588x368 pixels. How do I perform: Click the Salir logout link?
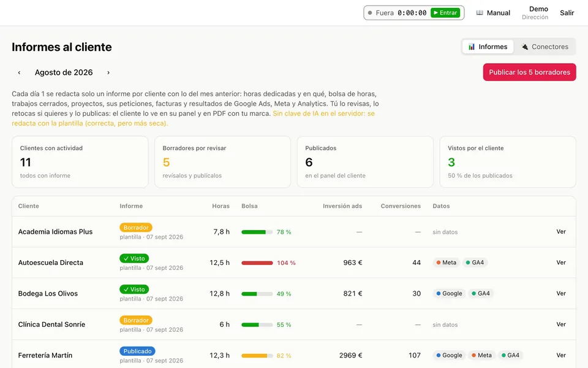pos(567,13)
